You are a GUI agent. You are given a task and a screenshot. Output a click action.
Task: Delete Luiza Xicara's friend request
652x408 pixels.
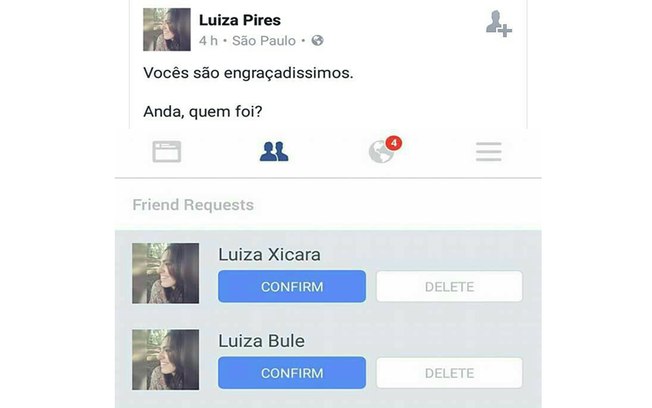click(449, 286)
